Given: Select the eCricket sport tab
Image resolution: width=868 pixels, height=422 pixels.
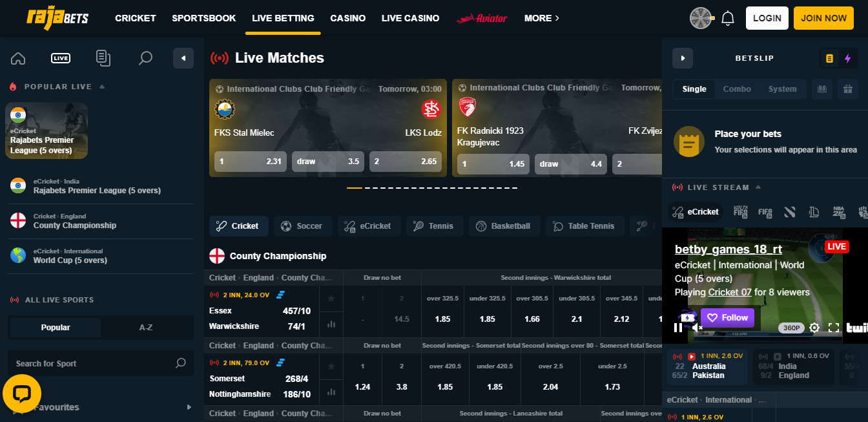Looking at the screenshot, I should click(369, 226).
